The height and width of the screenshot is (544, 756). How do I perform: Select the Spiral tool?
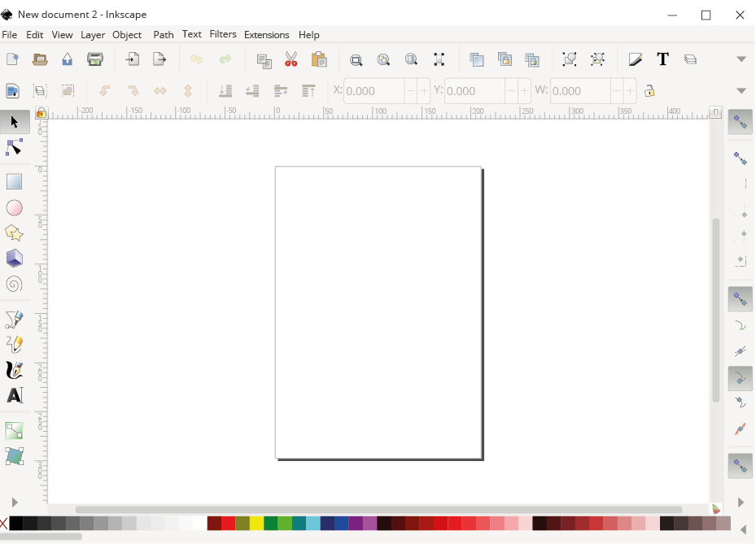coord(14,285)
